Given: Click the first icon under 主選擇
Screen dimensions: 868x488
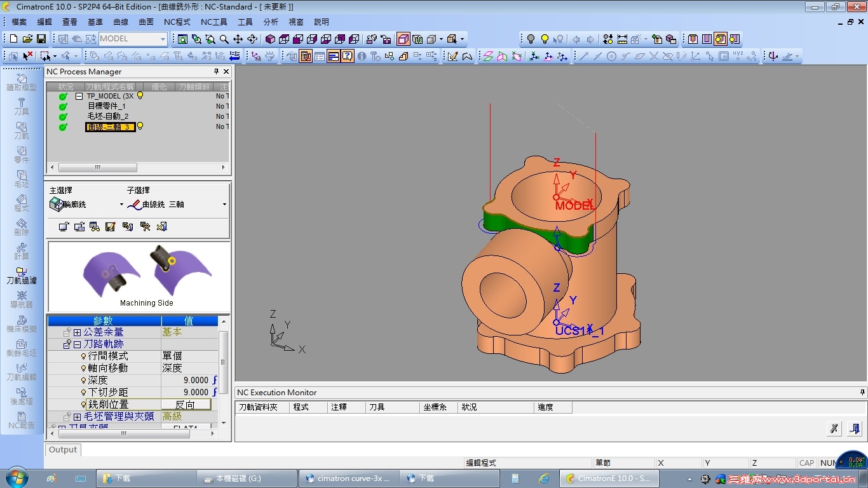Looking at the screenshot, I should coord(57,205).
